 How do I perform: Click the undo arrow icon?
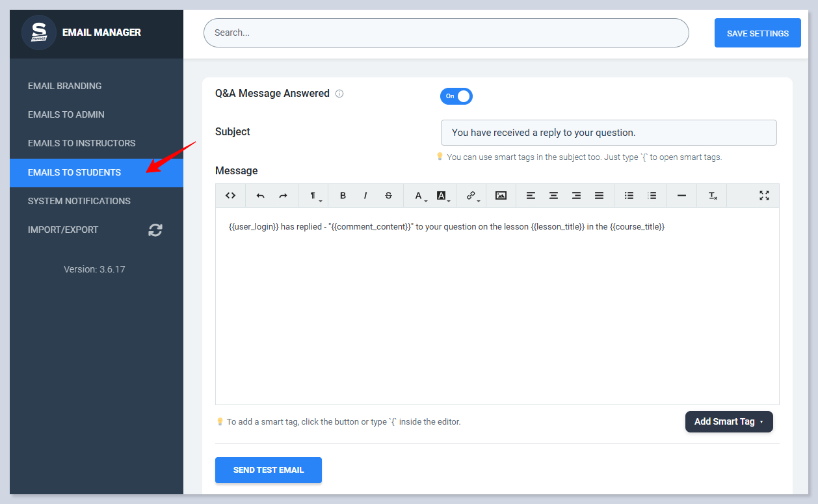[x=261, y=196]
